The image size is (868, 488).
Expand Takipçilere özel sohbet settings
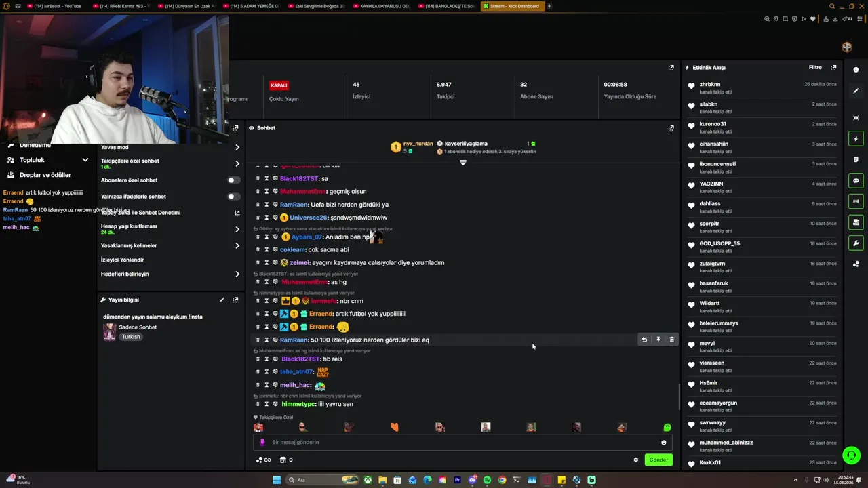point(237,163)
